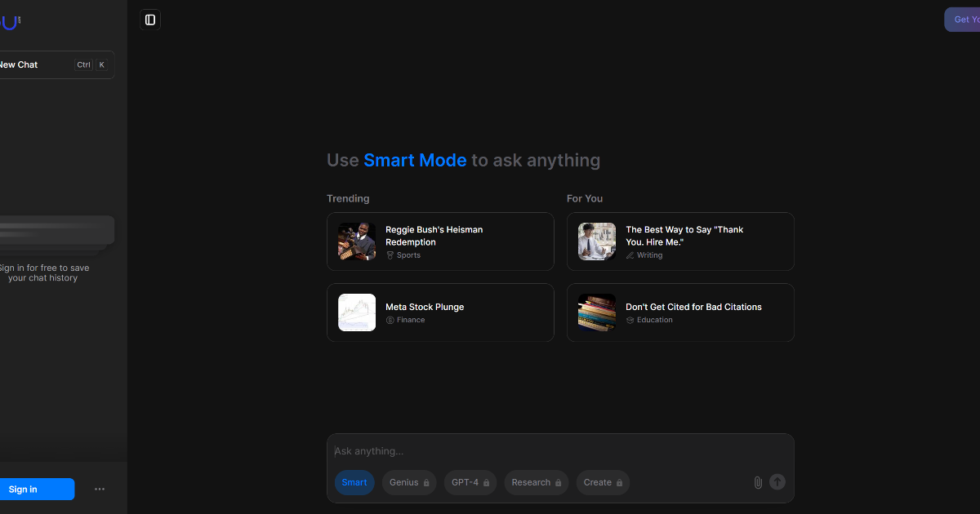
Task: Open "The Best Way to Say Thank You" card
Action: tap(684, 236)
